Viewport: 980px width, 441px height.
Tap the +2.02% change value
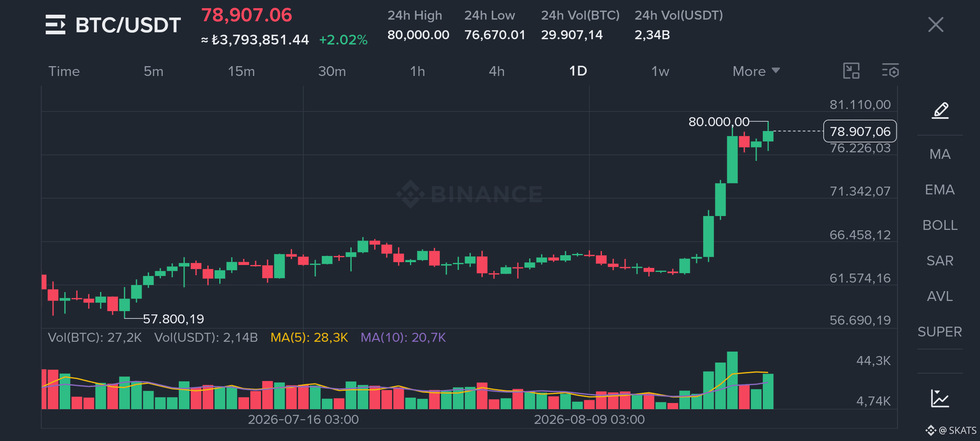point(343,40)
